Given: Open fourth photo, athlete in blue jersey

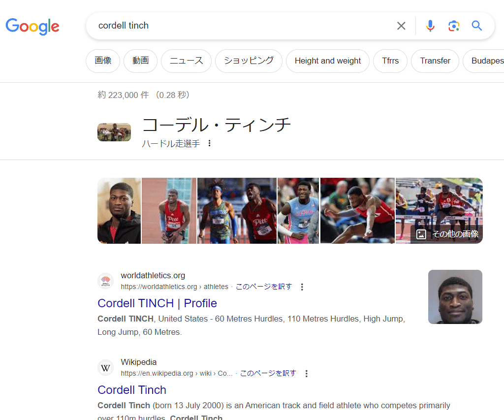Looking at the screenshot, I should pos(298,211).
